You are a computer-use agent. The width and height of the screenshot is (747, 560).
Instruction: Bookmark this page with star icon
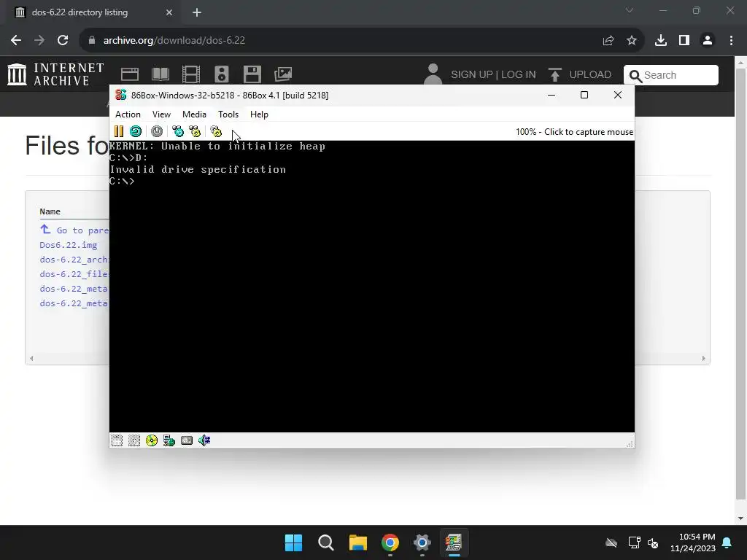(x=632, y=41)
